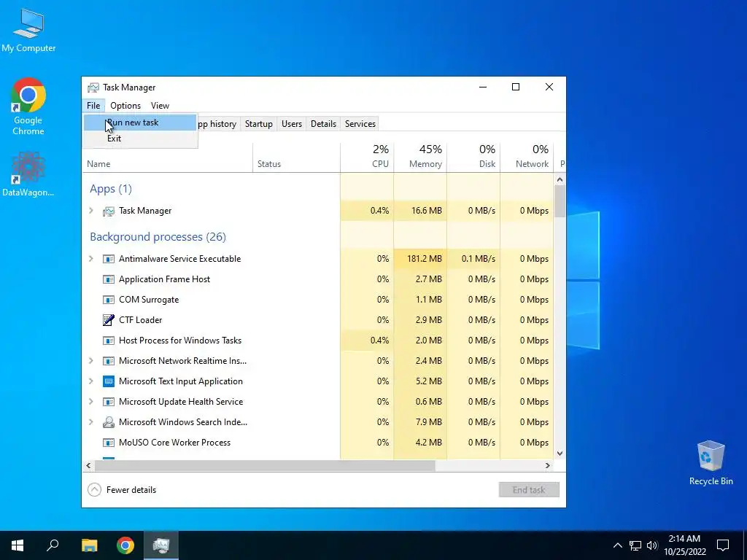Sort processes by Network column
The width and height of the screenshot is (747, 560).
527,157
